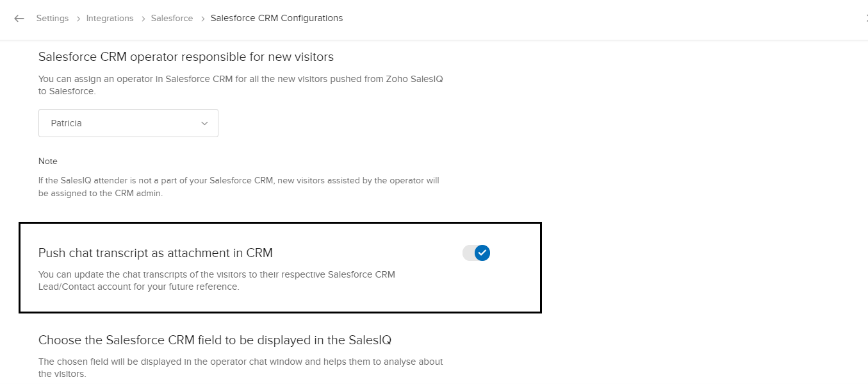Click the chat transcripts update description text
The height and width of the screenshot is (384, 868).
[x=217, y=281]
